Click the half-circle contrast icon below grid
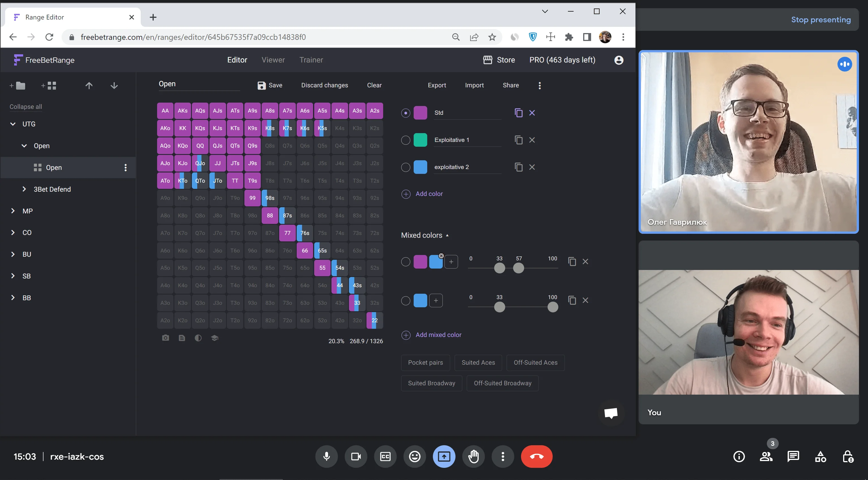 point(198,338)
